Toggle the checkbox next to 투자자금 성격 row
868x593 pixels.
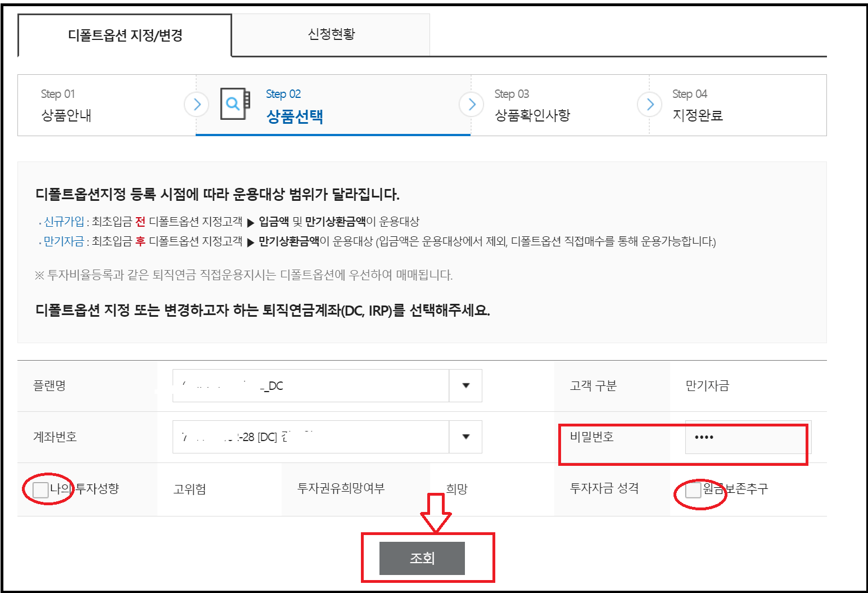(x=693, y=490)
